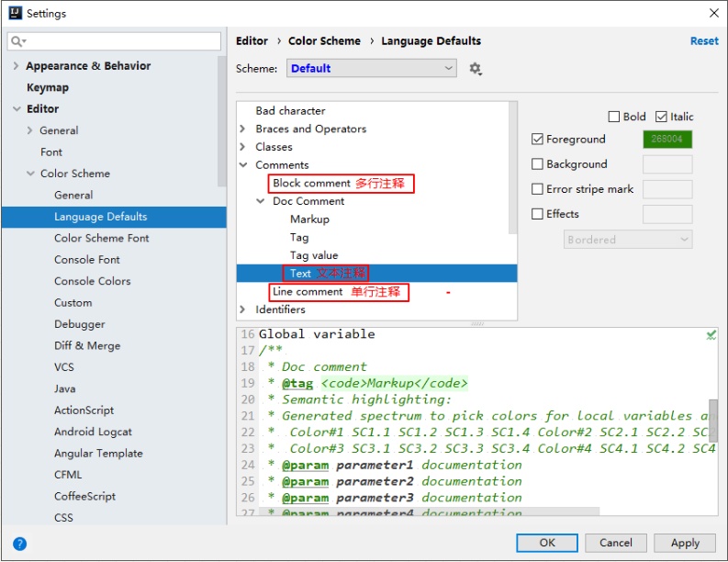Uncheck the Italic checkbox
This screenshot has height=562, width=728.
point(661,118)
